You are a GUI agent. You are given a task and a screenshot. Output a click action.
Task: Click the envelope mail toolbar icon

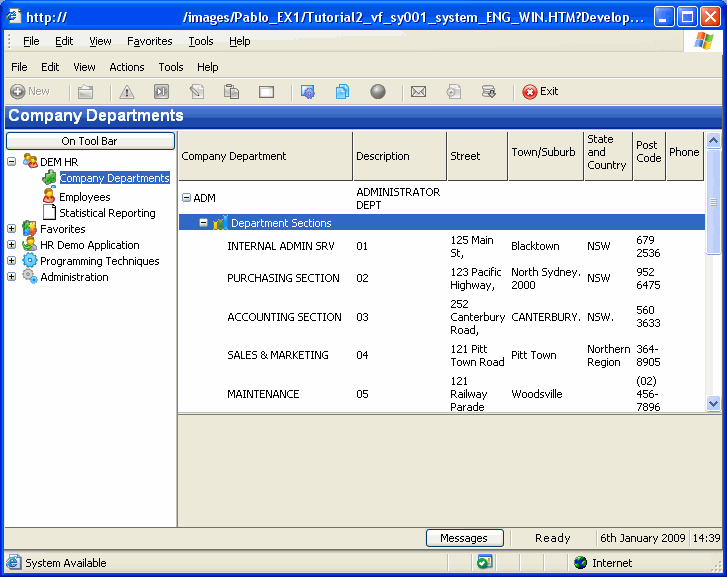418,92
